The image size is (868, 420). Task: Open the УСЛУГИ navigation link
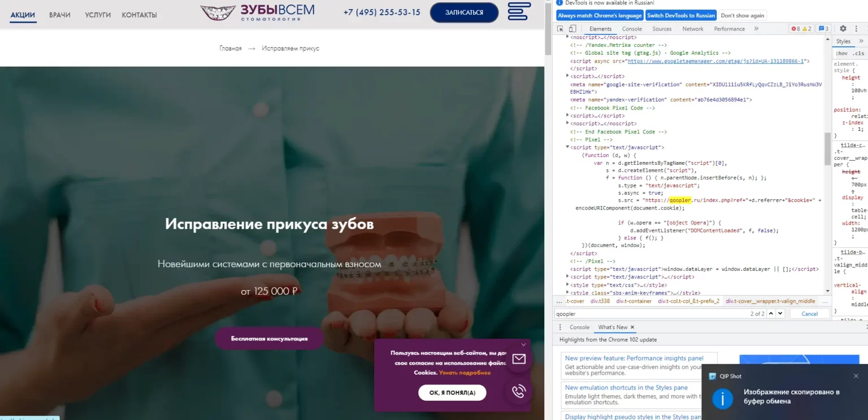(98, 15)
